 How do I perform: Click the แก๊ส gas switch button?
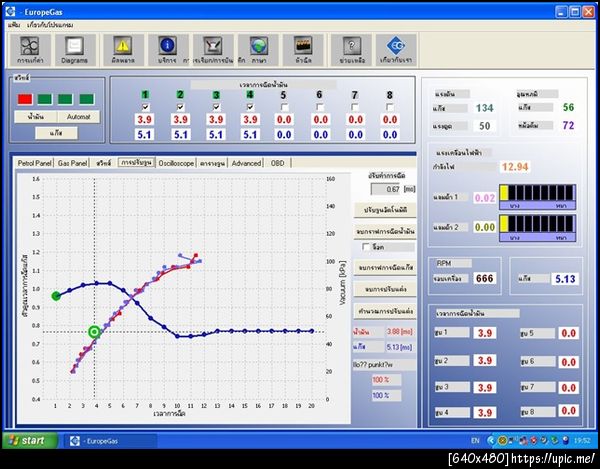[x=56, y=133]
